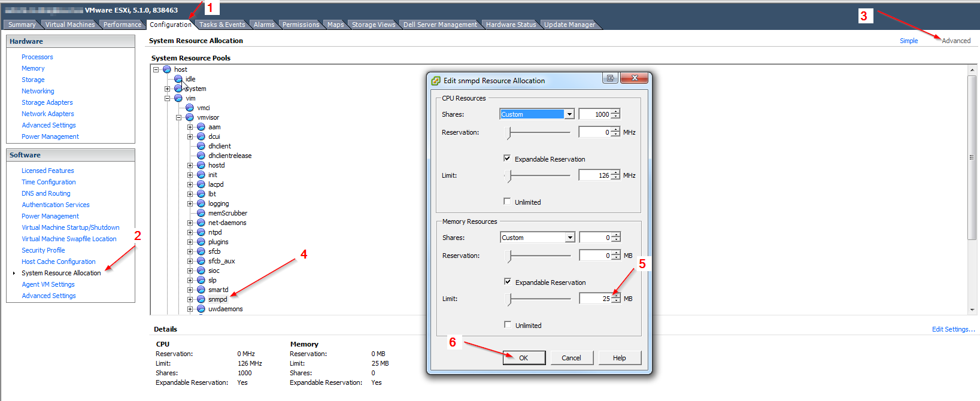Screen dimensions: 980x401
Task: Click the memScrubber pool icon
Action: [x=201, y=213]
